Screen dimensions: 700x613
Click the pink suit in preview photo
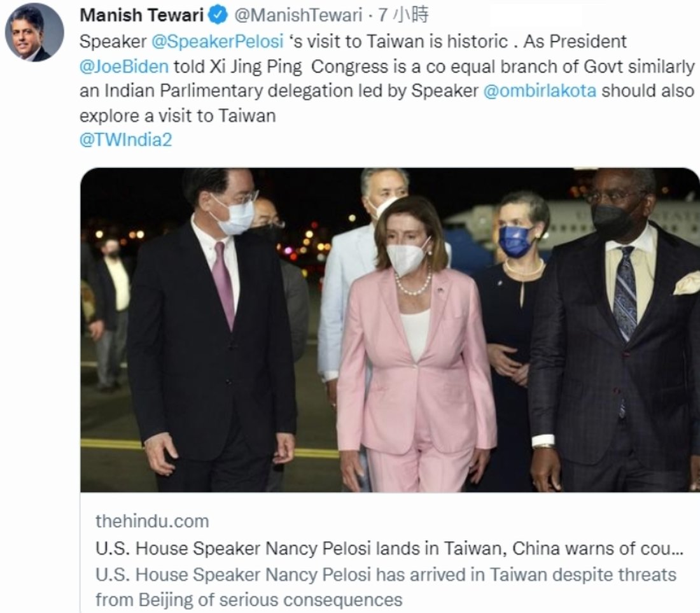pyautogui.click(x=416, y=379)
